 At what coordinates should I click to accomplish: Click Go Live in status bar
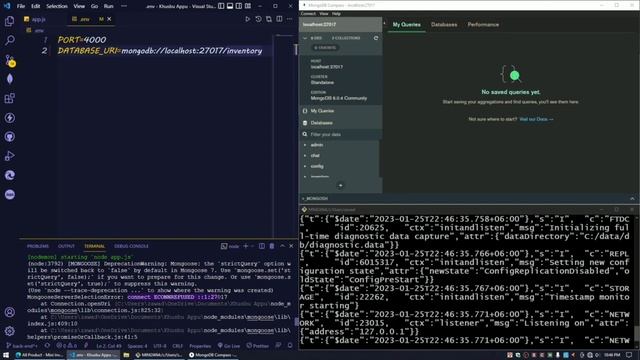[x=229, y=346]
